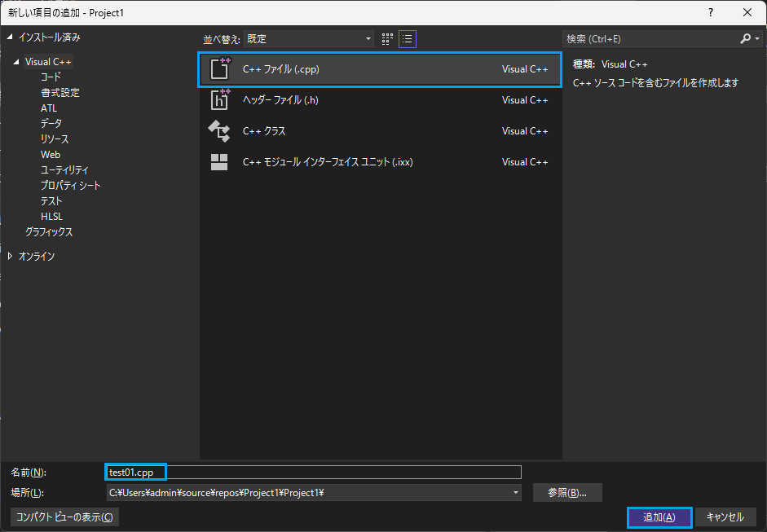The width and height of the screenshot is (767, 532).
Task: Switch to medium icons grid view
Action: click(387, 39)
